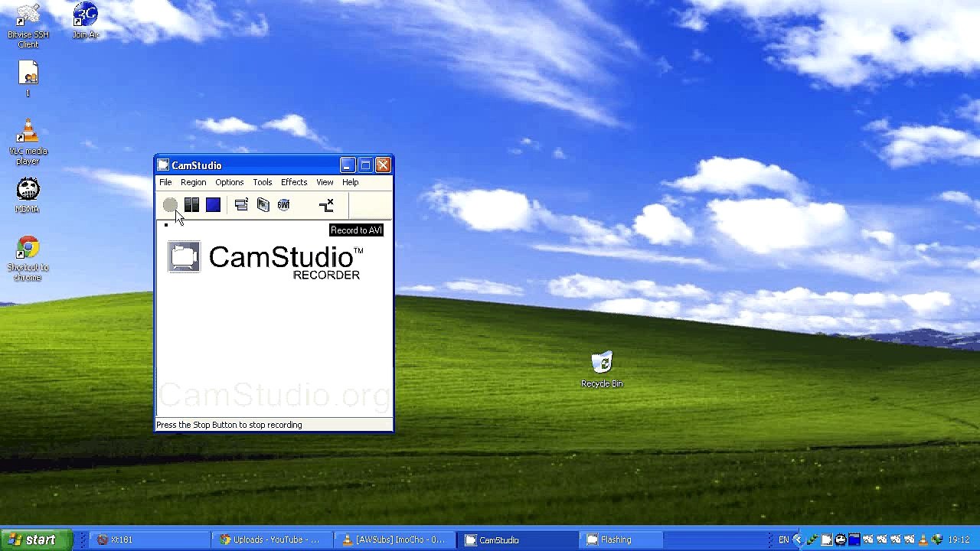
Task: Pause the recording in CamStudio
Action: point(191,205)
